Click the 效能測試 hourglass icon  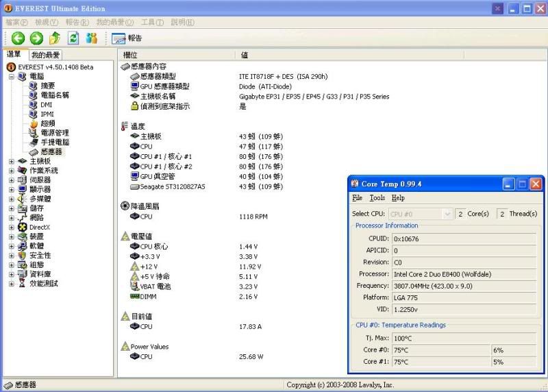click(23, 284)
